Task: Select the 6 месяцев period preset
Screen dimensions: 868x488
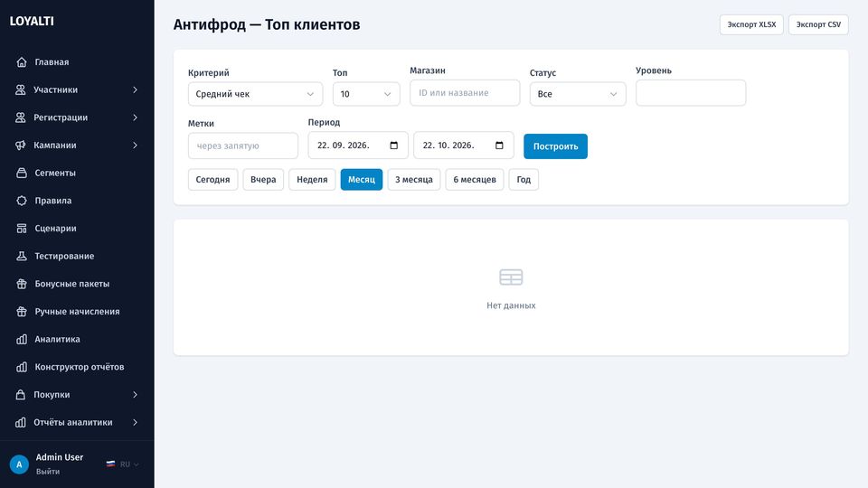Action: click(475, 179)
